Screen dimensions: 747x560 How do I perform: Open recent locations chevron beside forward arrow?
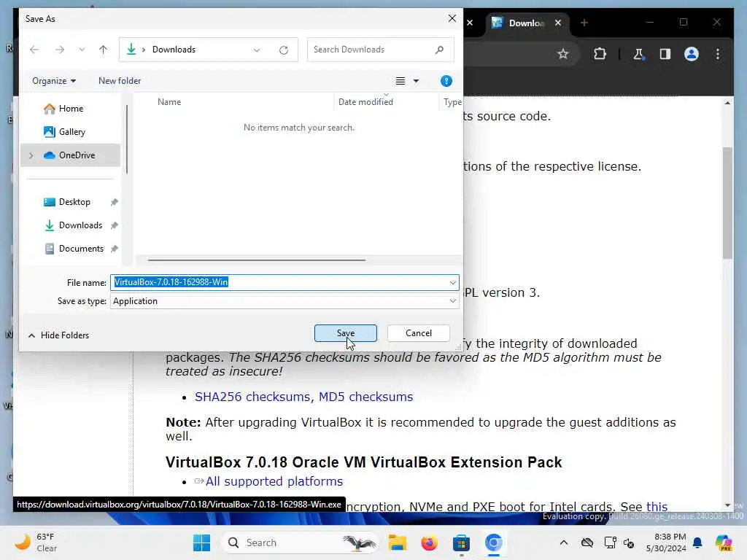(82, 50)
